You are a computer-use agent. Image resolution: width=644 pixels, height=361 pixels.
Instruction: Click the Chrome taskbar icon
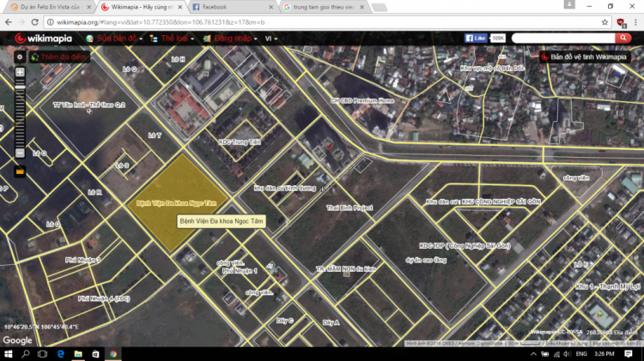click(x=113, y=353)
